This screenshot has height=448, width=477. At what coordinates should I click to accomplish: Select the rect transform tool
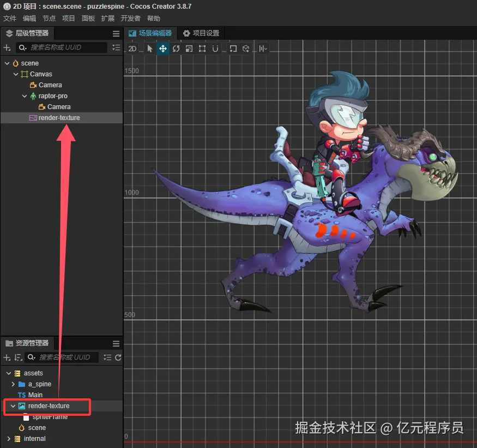202,49
